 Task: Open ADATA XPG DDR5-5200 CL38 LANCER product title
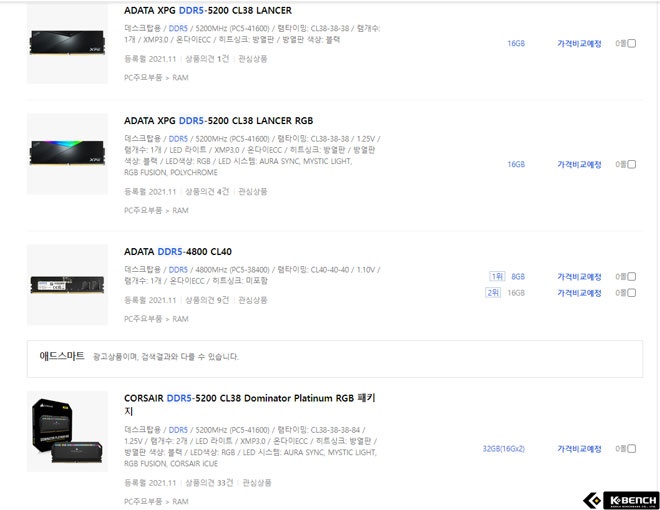[x=208, y=11]
